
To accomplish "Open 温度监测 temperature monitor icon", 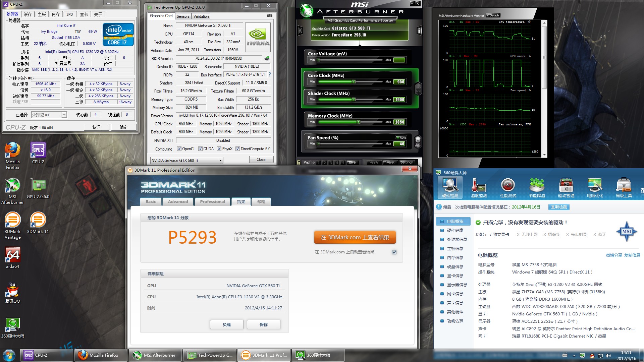I will 479,187.
